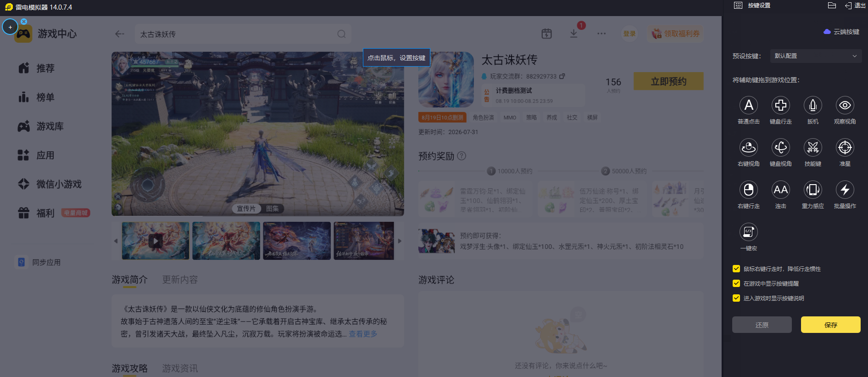This screenshot has height=377, width=868.
Task: Toggle 在游戏中显示按键提醒 checkbox
Action: pos(736,283)
